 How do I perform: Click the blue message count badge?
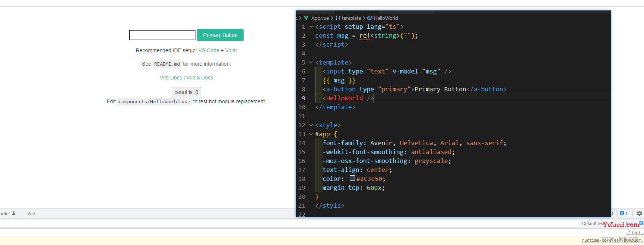pyautogui.click(x=624, y=213)
